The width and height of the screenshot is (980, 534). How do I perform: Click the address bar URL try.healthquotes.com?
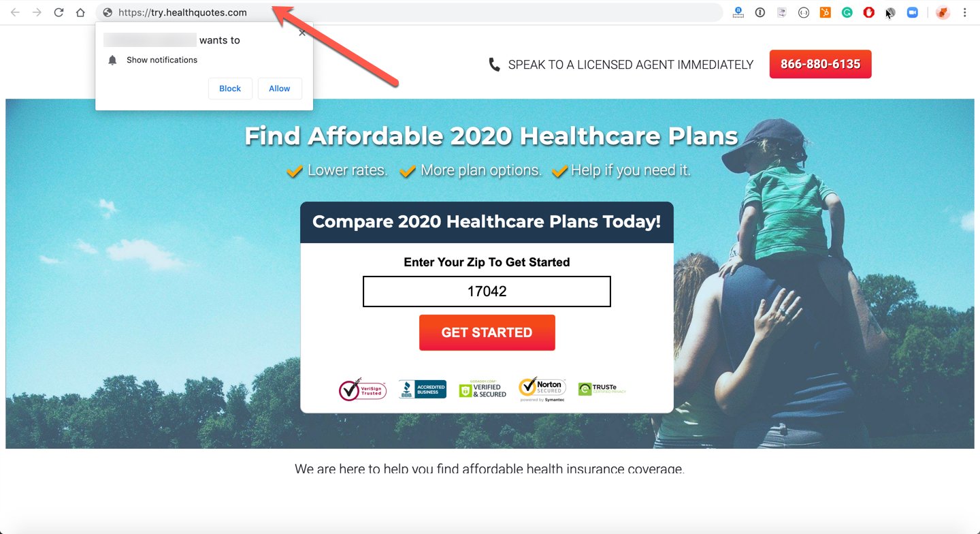click(182, 12)
